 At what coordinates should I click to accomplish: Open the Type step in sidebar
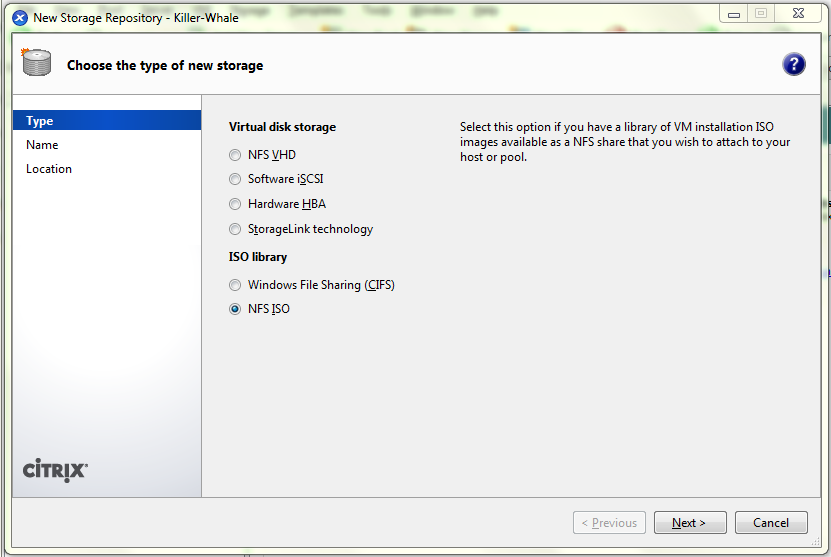40,121
